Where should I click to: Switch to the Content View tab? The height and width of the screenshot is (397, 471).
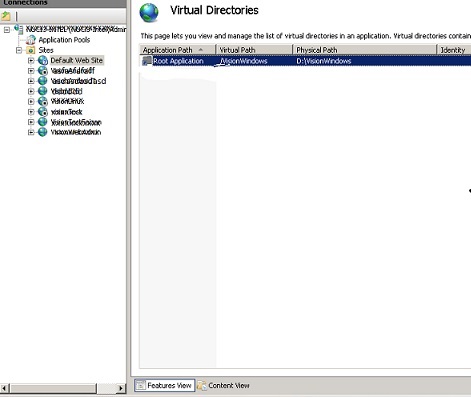coord(224,385)
